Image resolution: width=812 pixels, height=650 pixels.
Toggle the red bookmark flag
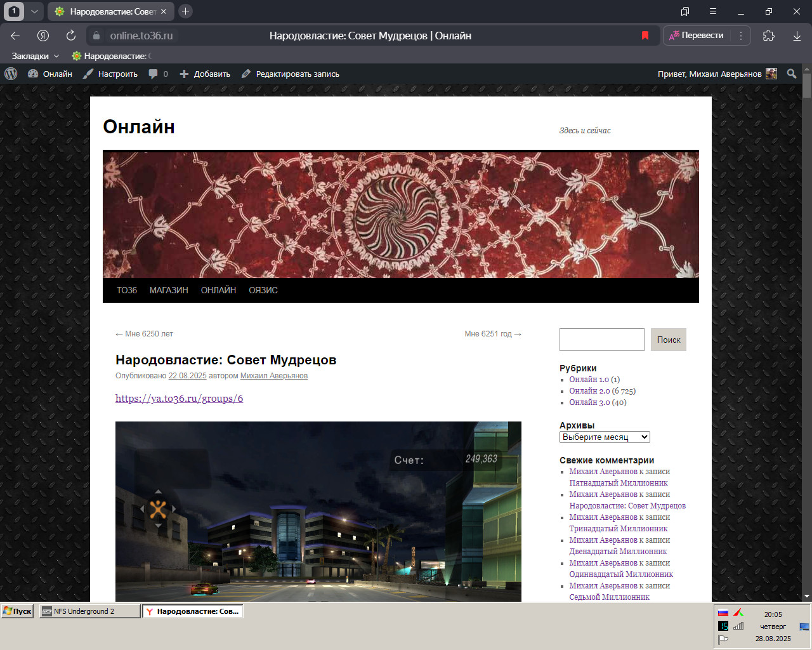coord(645,36)
